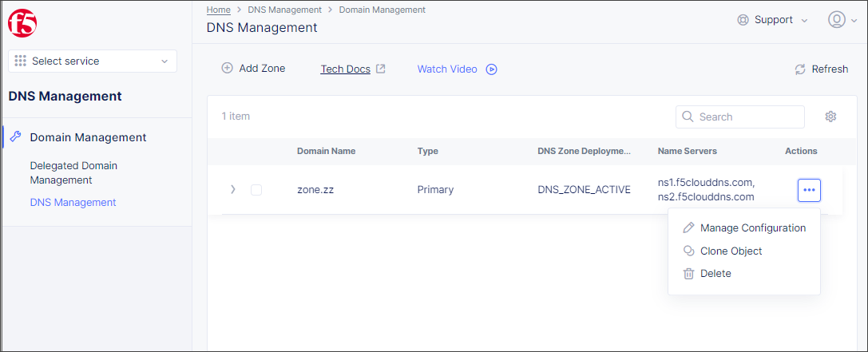Go to Home breadcrumb link
868x352 pixels.
click(219, 10)
